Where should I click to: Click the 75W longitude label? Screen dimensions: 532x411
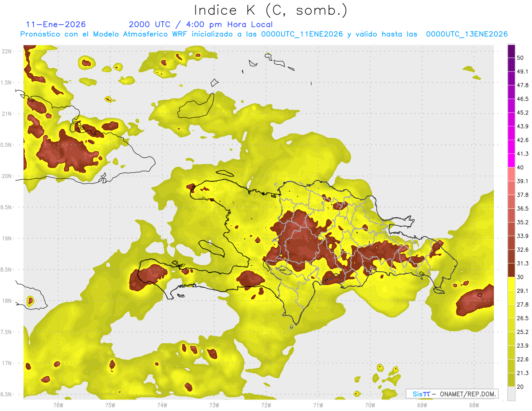coord(110,405)
